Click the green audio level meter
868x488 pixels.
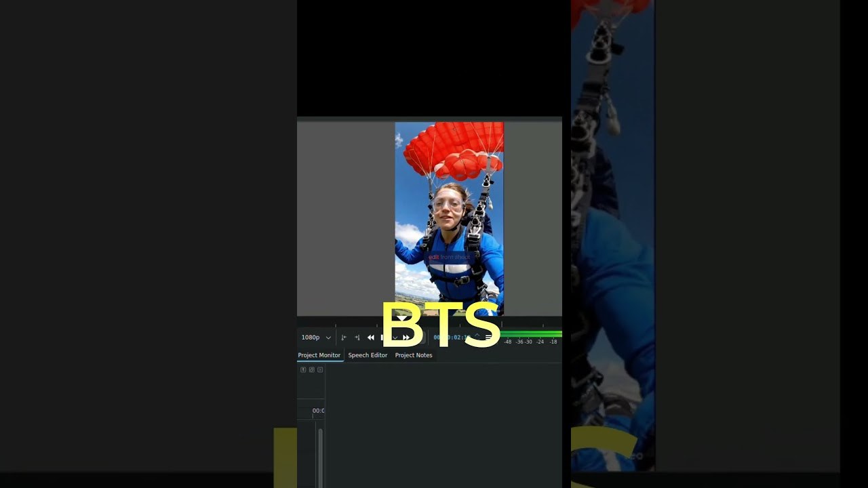532,334
